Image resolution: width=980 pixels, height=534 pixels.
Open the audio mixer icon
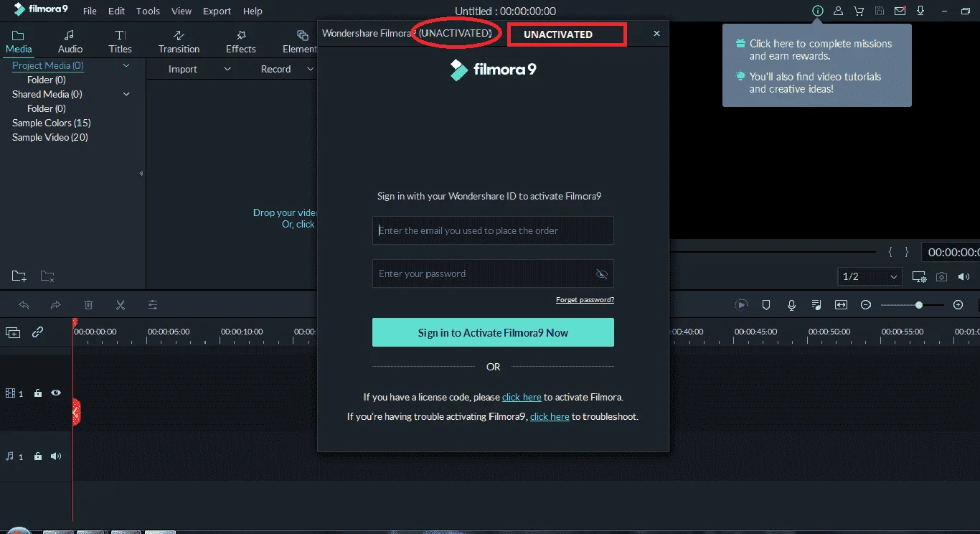[x=816, y=305]
